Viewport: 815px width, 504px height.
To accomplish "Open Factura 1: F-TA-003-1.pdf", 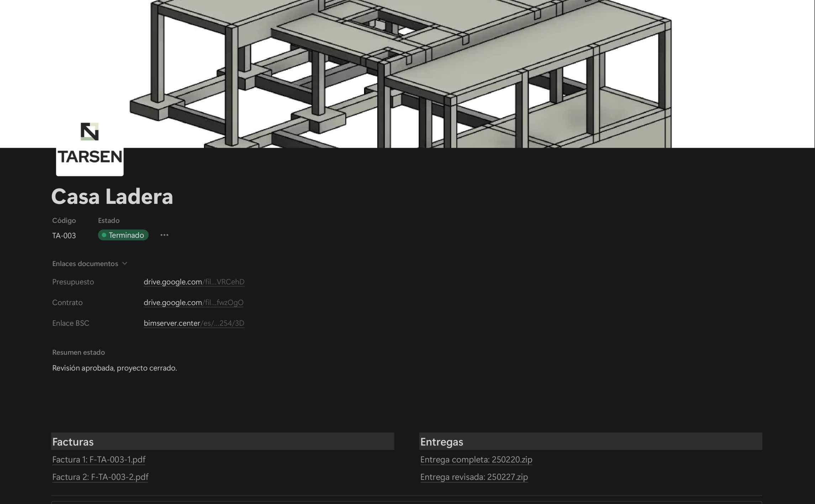I will (x=99, y=460).
